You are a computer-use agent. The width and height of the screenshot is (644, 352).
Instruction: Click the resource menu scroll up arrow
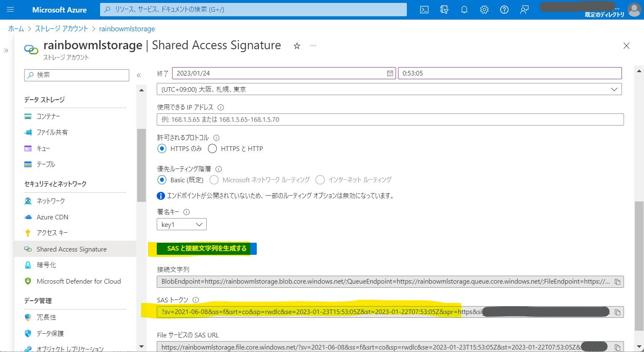pyautogui.click(x=141, y=90)
